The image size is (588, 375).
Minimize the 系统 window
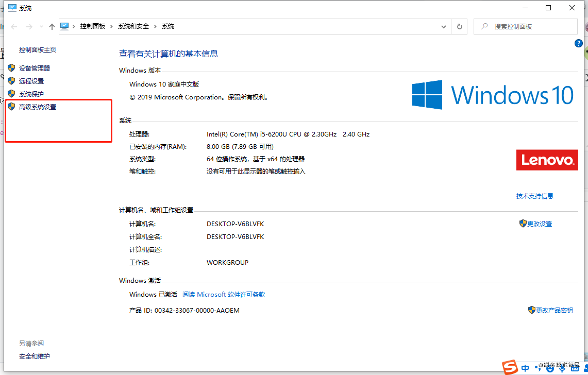525,8
